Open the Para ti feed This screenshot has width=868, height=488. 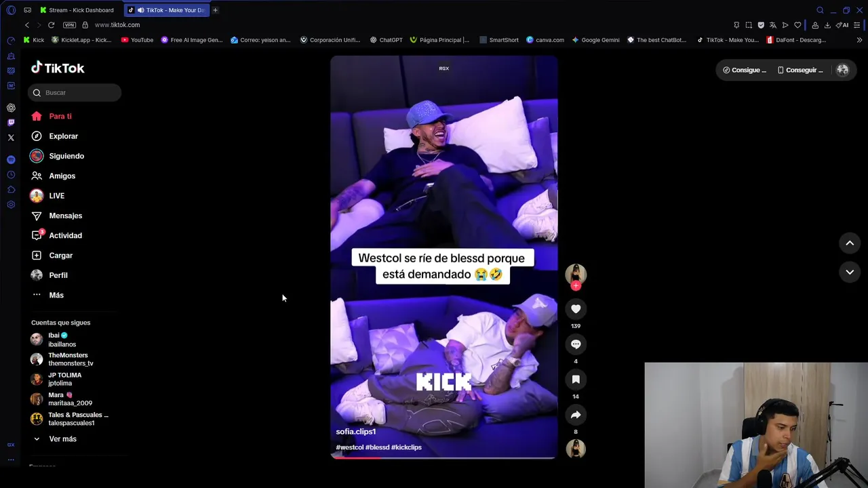[52, 117]
